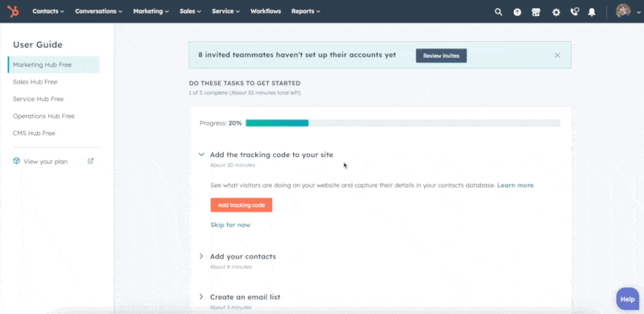Collapse the Add the tracking code task

201,155
